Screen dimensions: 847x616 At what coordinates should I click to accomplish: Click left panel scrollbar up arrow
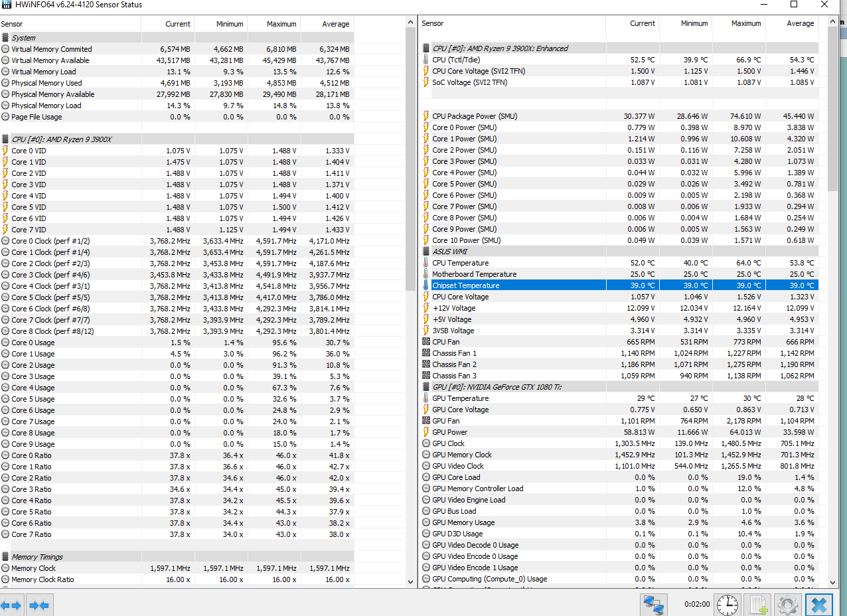tap(411, 23)
